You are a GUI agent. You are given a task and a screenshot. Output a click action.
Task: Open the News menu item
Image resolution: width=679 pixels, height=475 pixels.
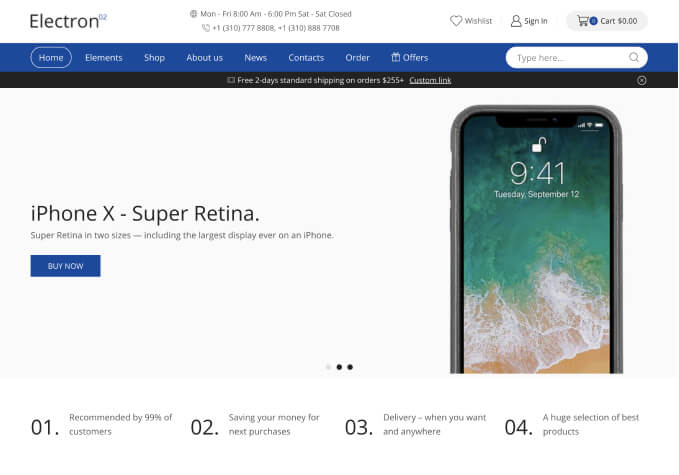[x=255, y=58]
